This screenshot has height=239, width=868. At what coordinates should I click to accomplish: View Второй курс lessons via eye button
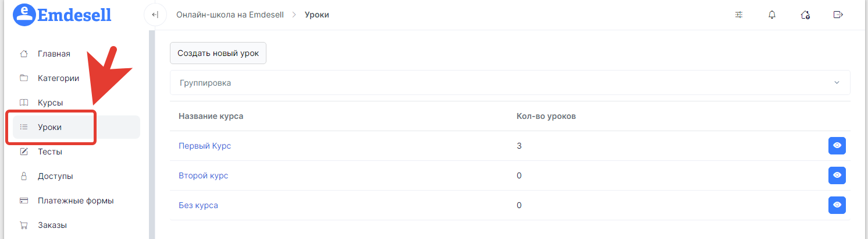837,175
